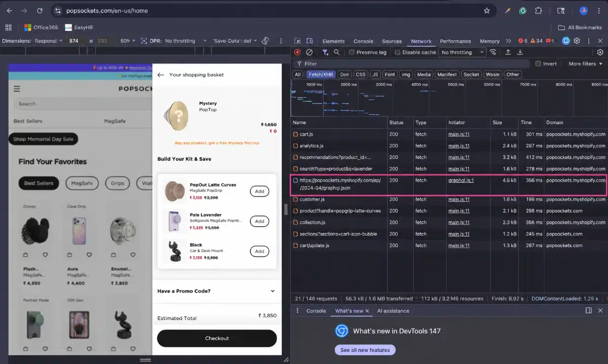
Task: Open Network panel settings gear
Action: [600, 52]
